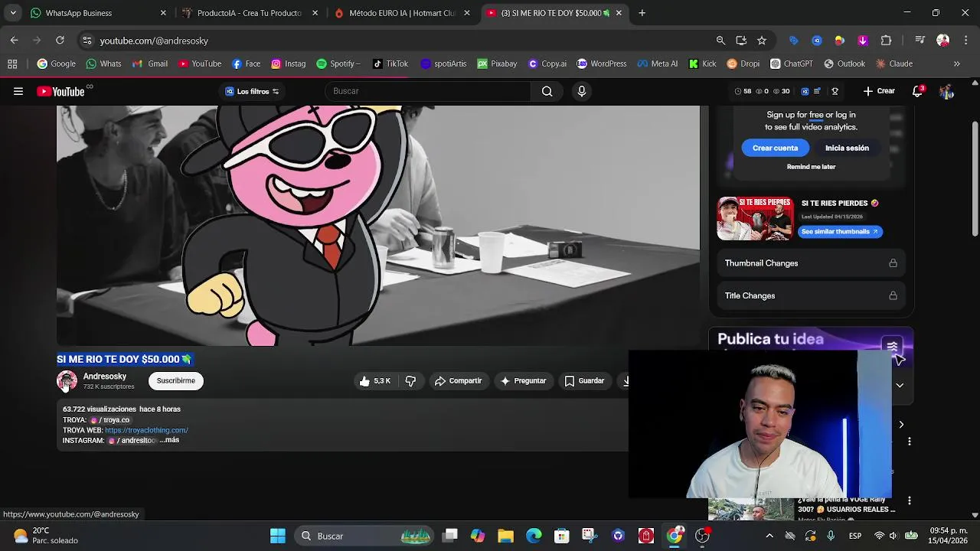Close the WhatsApp Business tab
The width and height of the screenshot is (980, 551).
pyautogui.click(x=163, y=13)
